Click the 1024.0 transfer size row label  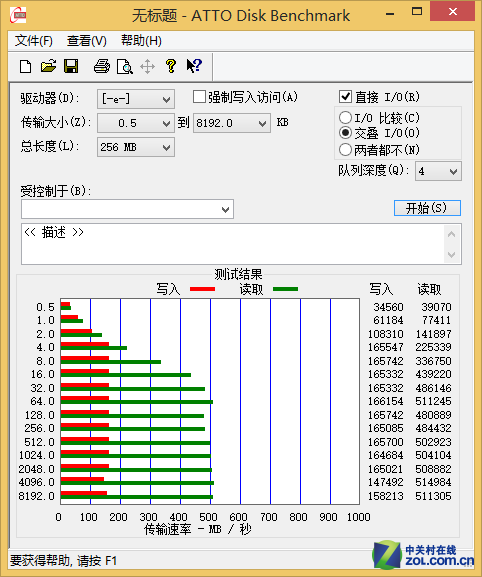point(36,455)
